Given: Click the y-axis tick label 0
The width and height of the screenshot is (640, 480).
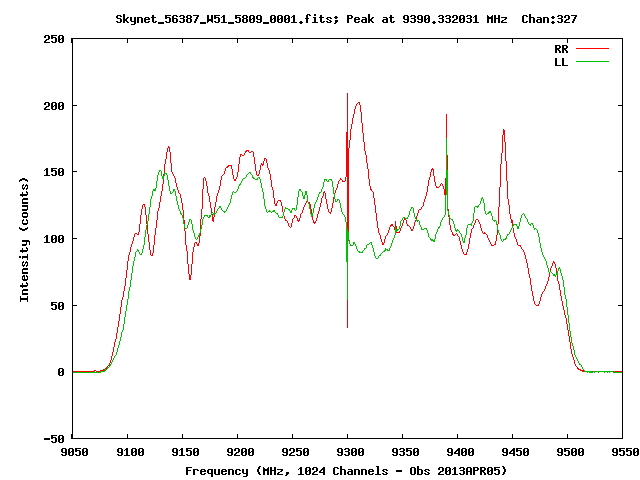Looking at the screenshot, I should (61, 372).
